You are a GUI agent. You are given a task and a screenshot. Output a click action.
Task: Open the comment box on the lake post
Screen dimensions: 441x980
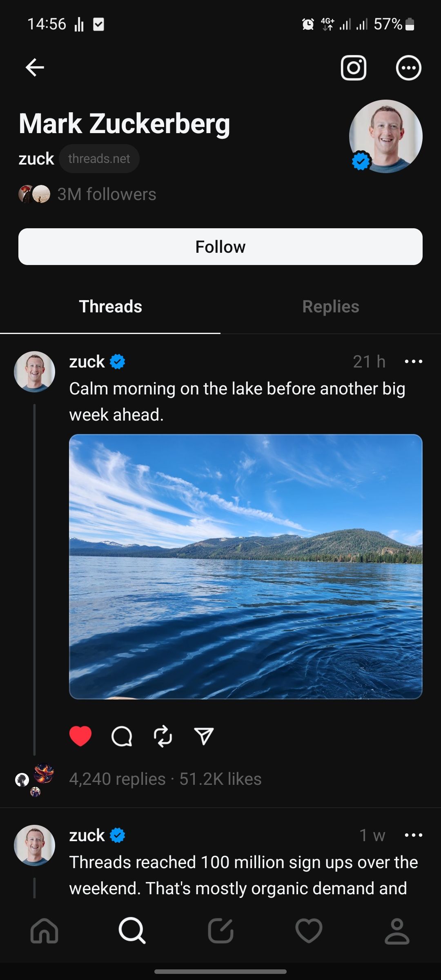pos(122,736)
